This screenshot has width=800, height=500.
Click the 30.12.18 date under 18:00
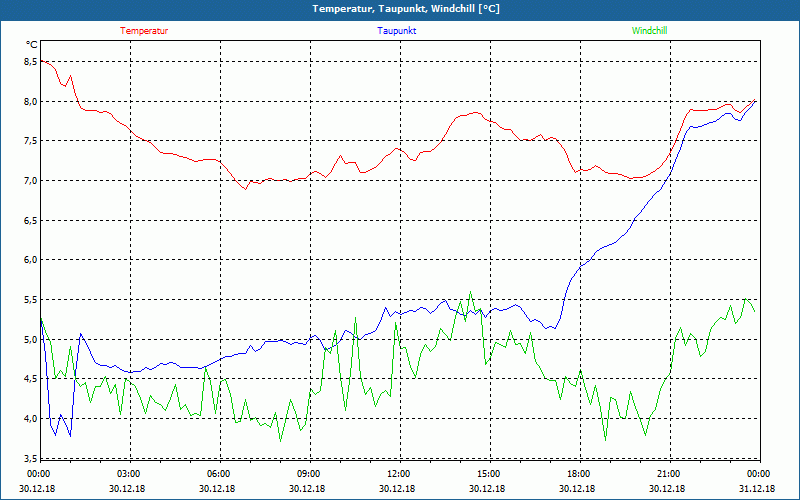[578, 488]
